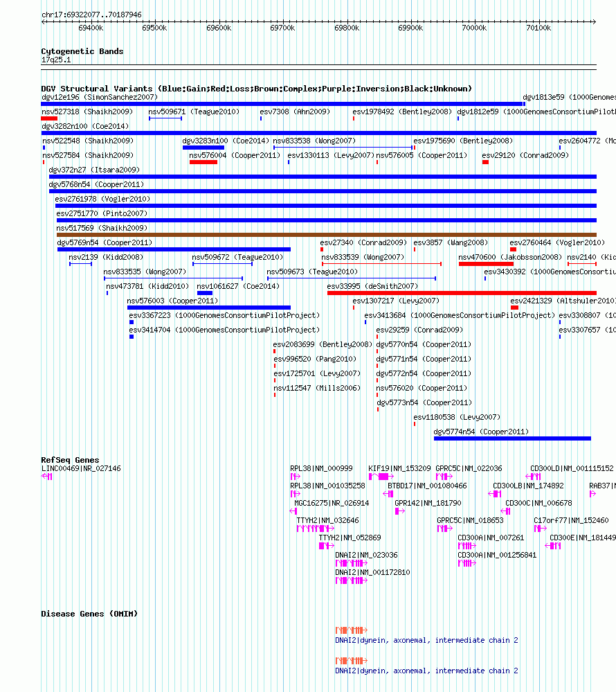
Task: Click nsv473781 (Kidd2010) label
Action: pyautogui.click(x=147, y=286)
